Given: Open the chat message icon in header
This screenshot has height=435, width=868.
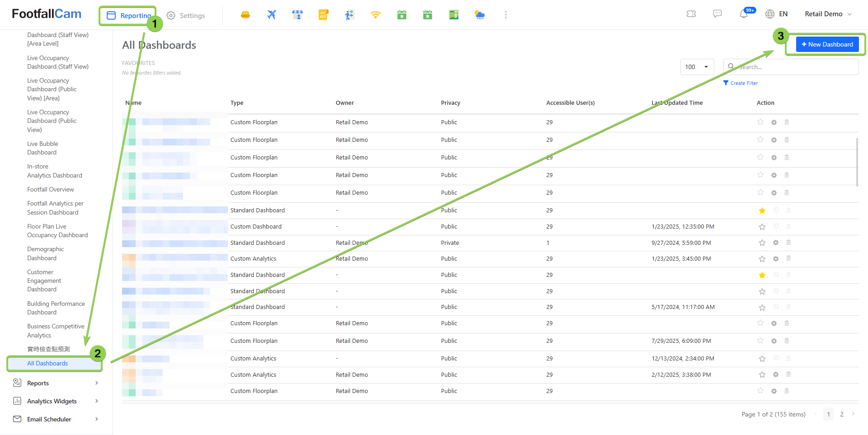Looking at the screenshot, I should (x=717, y=14).
